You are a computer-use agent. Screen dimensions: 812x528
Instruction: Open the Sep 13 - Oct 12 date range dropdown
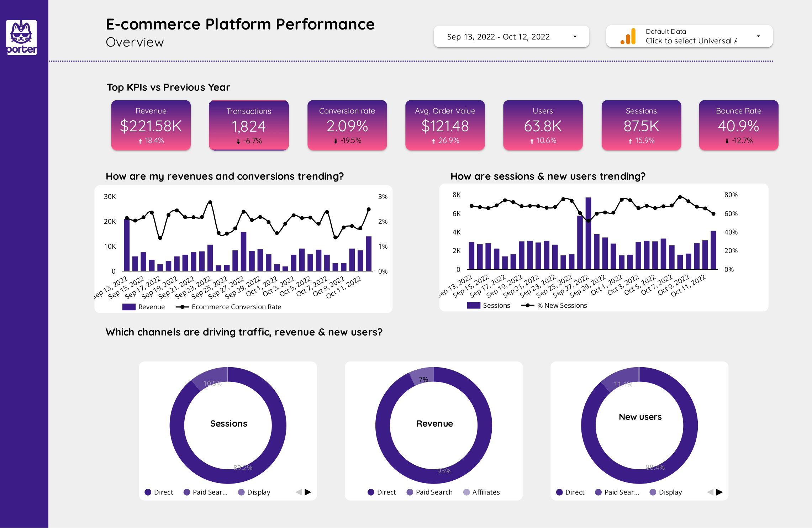(511, 37)
